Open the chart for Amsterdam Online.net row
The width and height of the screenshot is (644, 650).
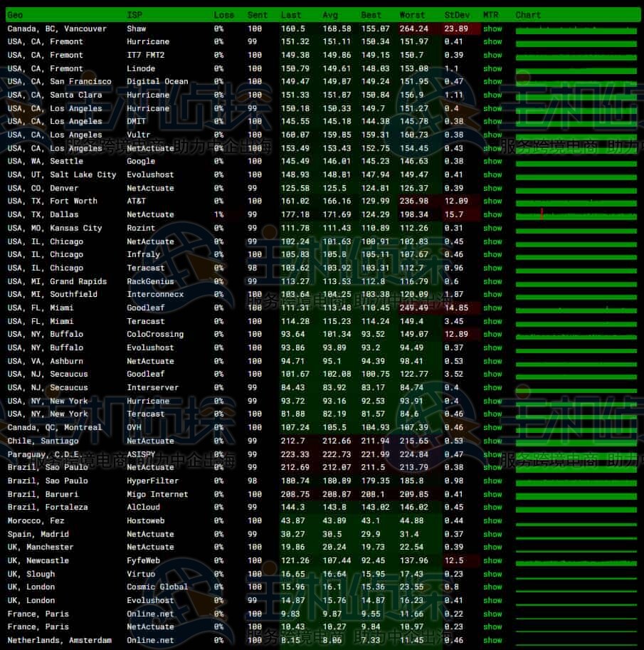click(x=576, y=644)
